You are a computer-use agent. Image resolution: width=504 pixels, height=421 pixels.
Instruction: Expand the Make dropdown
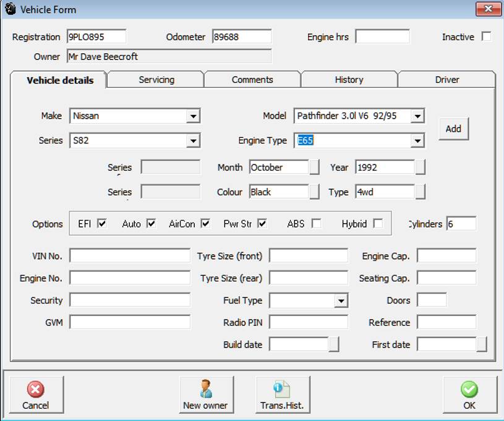point(193,116)
